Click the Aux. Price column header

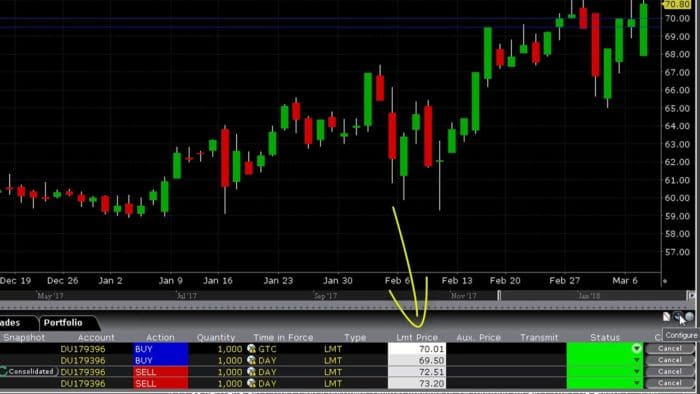point(478,337)
